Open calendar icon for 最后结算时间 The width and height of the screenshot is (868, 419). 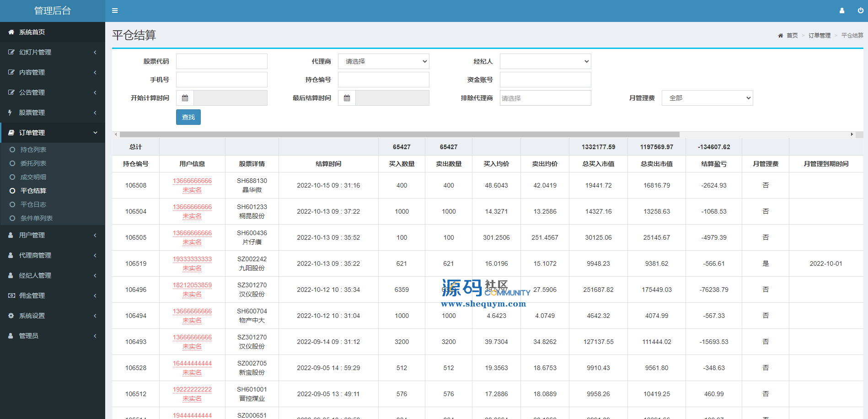(x=347, y=98)
